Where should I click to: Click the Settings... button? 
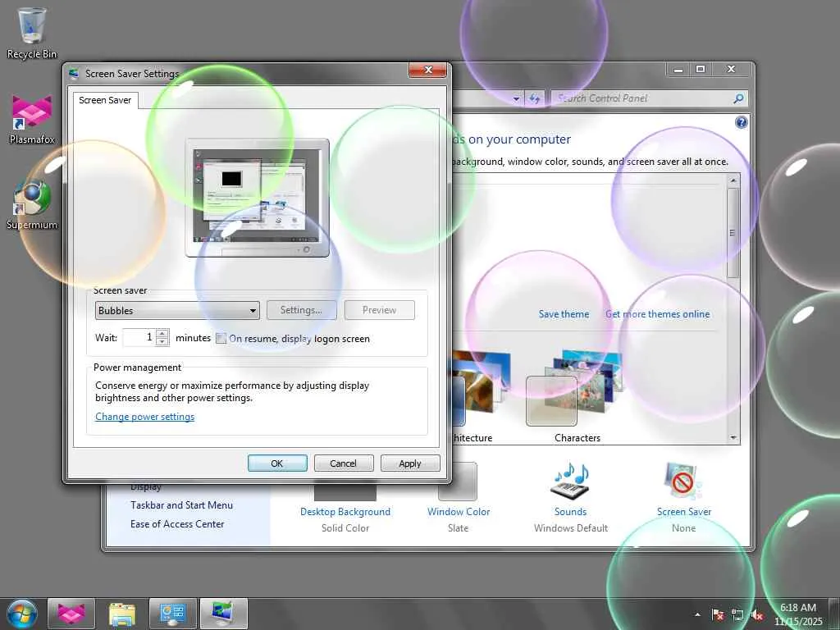pos(302,310)
